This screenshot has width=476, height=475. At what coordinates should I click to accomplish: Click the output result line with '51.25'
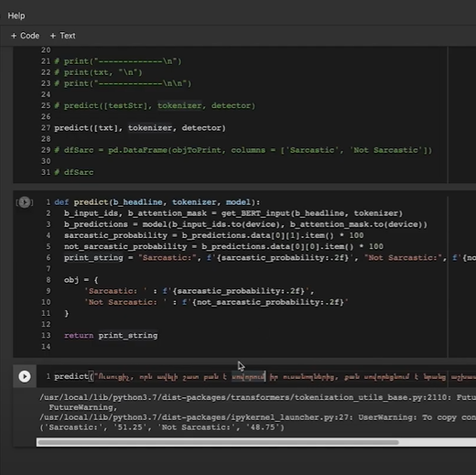pos(162,427)
